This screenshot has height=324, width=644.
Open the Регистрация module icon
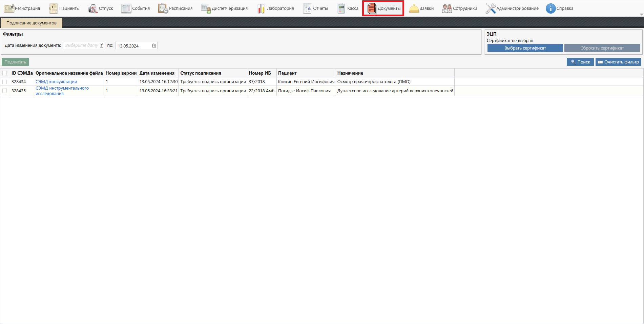[9, 8]
